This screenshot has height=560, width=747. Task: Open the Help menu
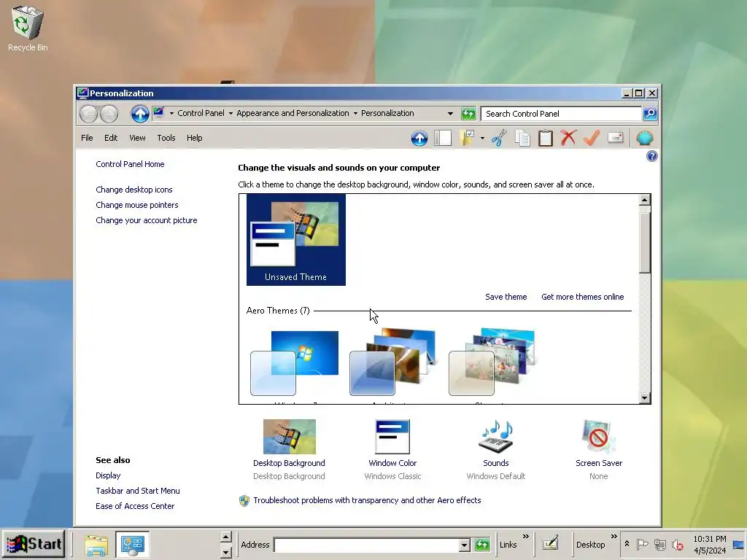pyautogui.click(x=194, y=138)
